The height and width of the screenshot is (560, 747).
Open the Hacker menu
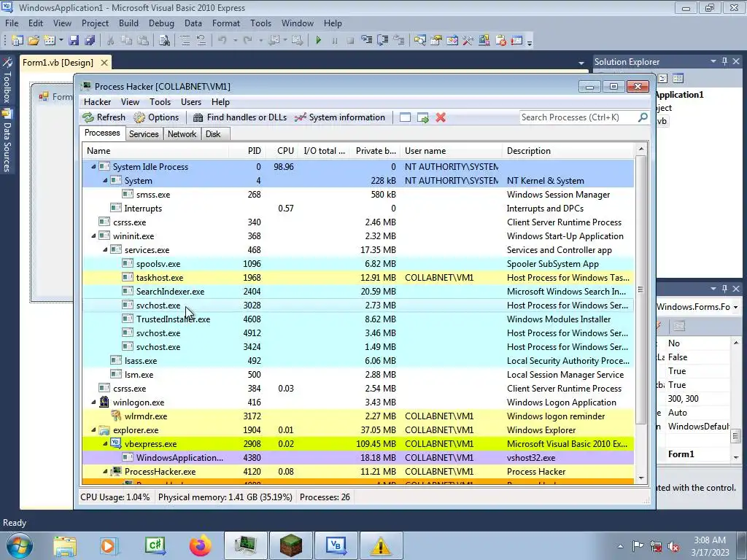(x=97, y=102)
